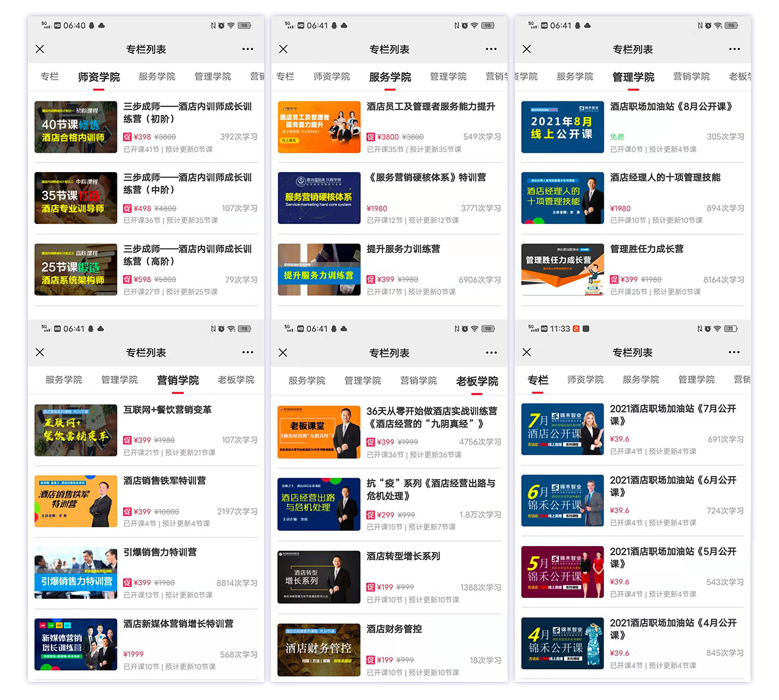Open the 酒店财务管控 course thumbnail

click(x=319, y=650)
